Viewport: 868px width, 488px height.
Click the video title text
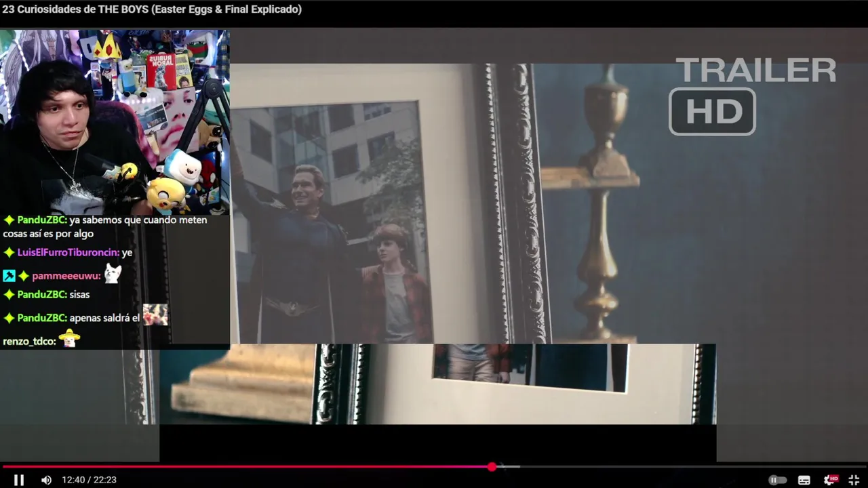point(152,9)
